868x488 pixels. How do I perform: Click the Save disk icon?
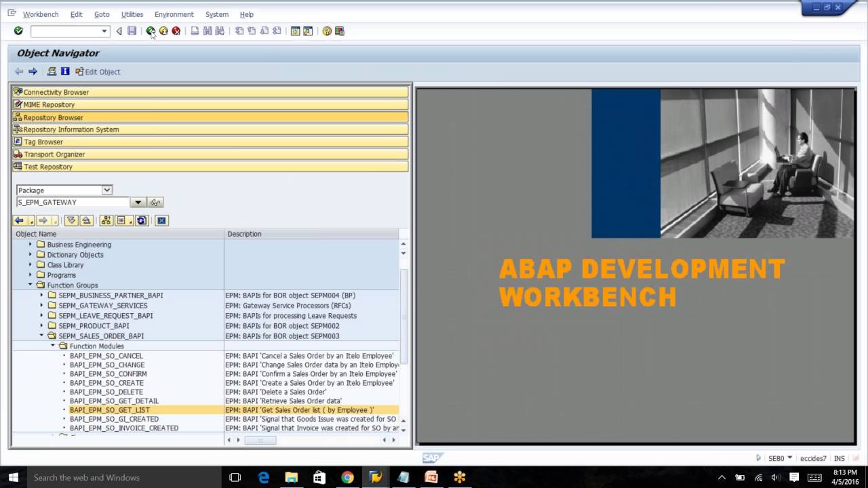[132, 31]
